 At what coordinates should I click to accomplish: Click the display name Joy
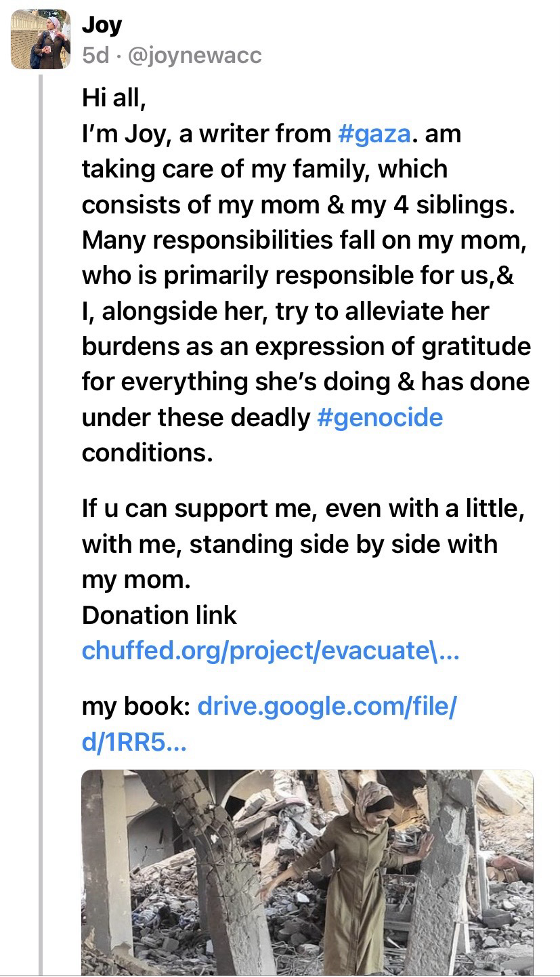coord(102,25)
